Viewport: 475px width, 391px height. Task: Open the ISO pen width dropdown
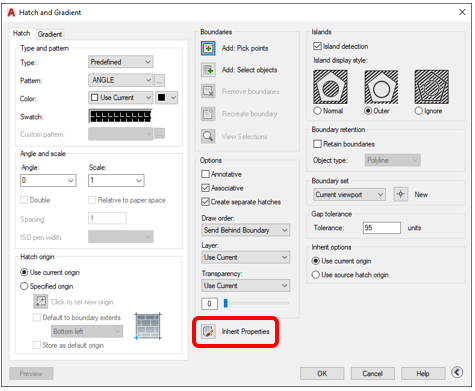(121, 237)
